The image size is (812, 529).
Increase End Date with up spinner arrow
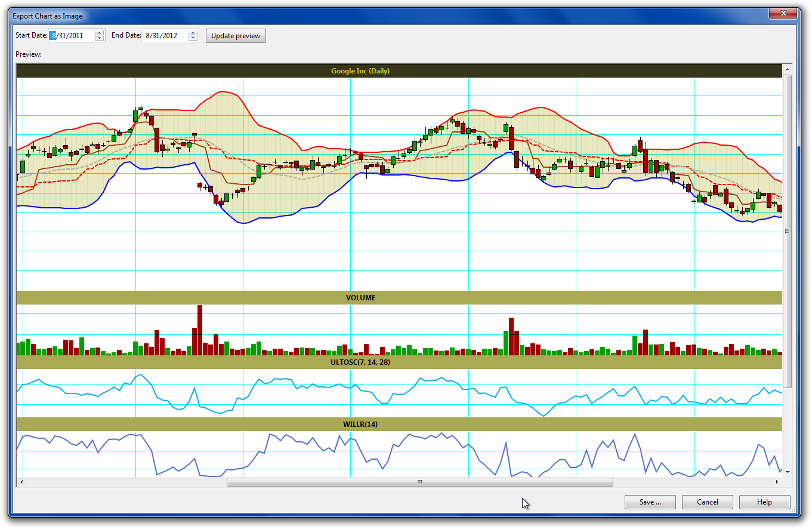pos(193,33)
